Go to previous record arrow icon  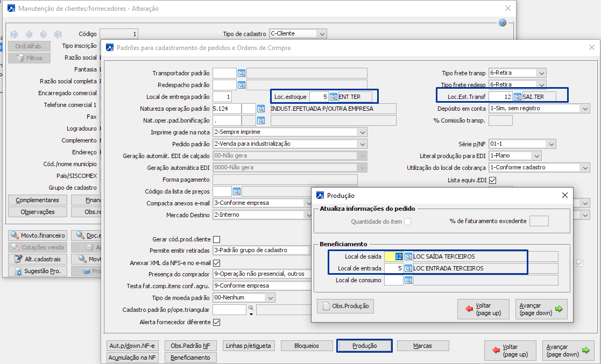[29, 34]
